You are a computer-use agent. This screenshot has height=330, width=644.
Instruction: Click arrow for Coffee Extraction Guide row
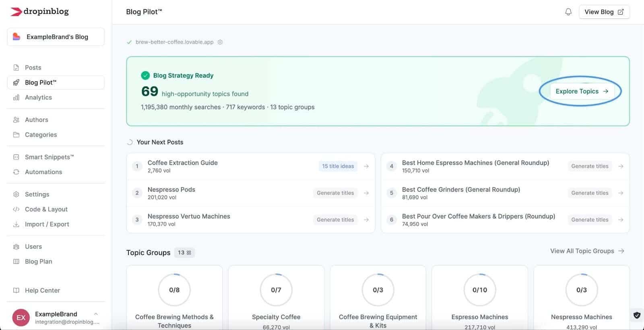point(366,166)
